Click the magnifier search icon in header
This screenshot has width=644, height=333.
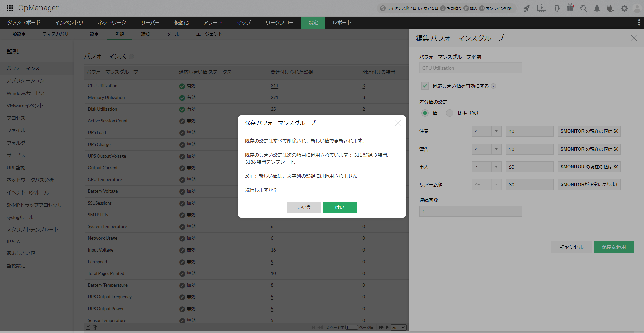[584, 8]
